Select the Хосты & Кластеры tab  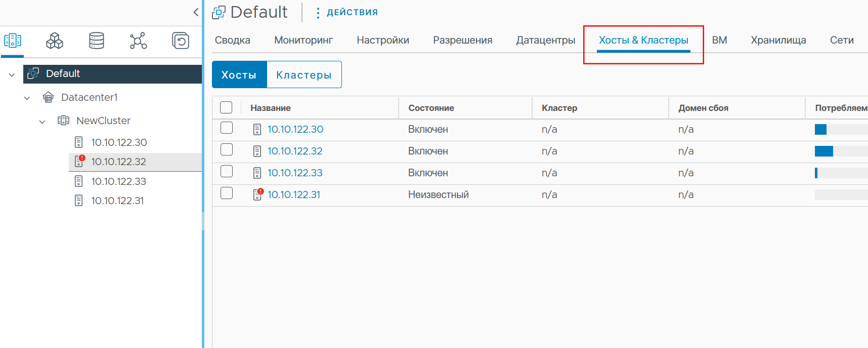643,40
